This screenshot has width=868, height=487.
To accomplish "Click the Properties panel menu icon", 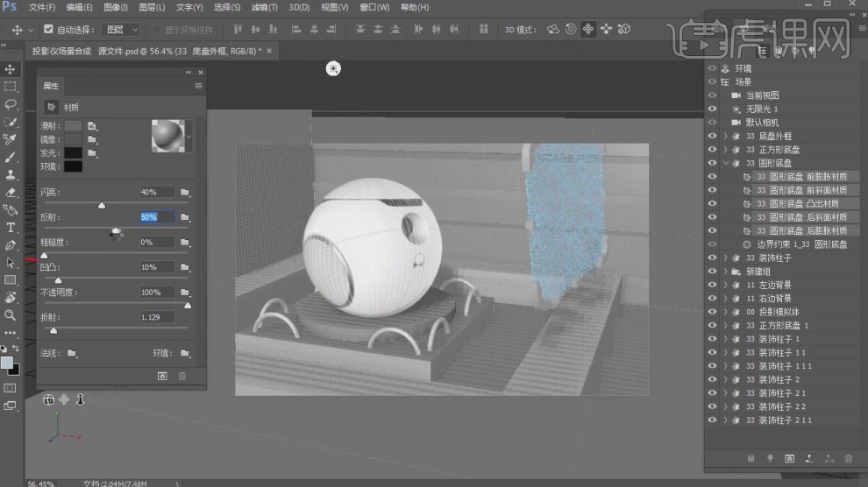I will tap(199, 86).
